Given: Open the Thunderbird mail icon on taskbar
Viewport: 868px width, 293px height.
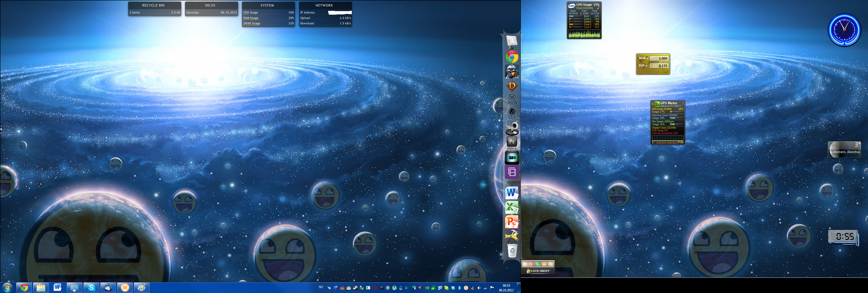Looking at the screenshot, I should [108, 288].
